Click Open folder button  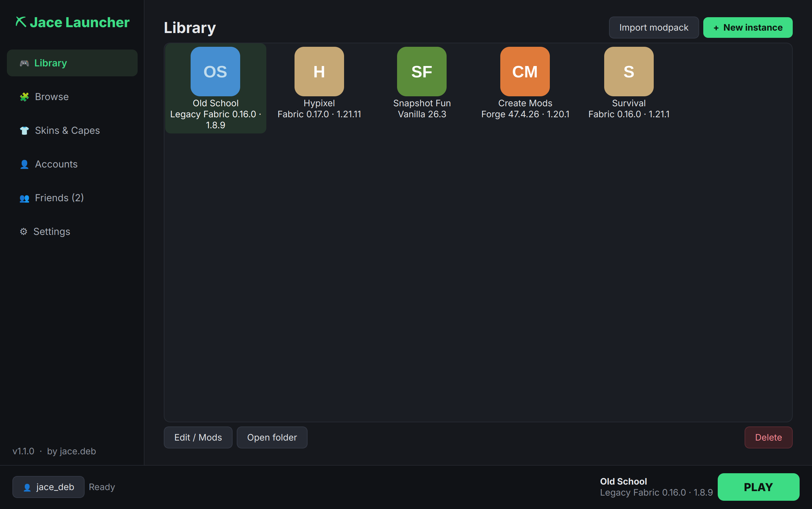point(272,437)
